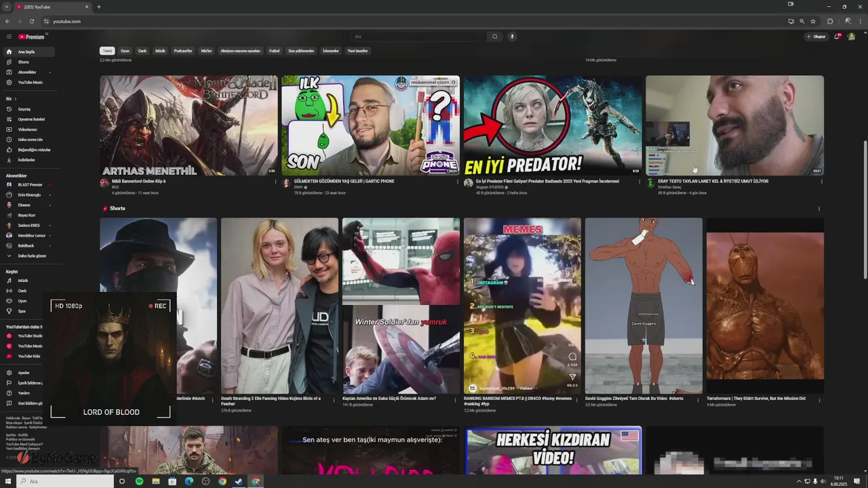Select the Yeni önerilen chip
The image size is (868, 488).
pyautogui.click(x=358, y=51)
